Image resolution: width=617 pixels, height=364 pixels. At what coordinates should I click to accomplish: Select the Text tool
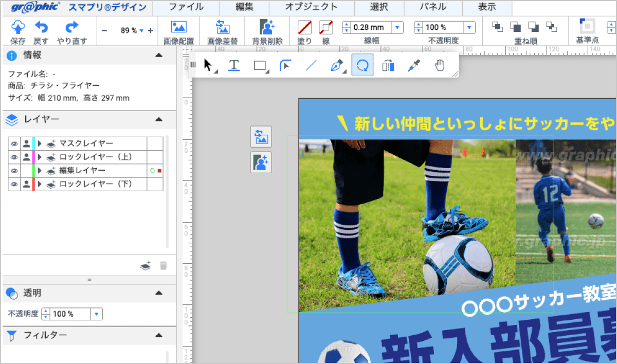tap(234, 65)
